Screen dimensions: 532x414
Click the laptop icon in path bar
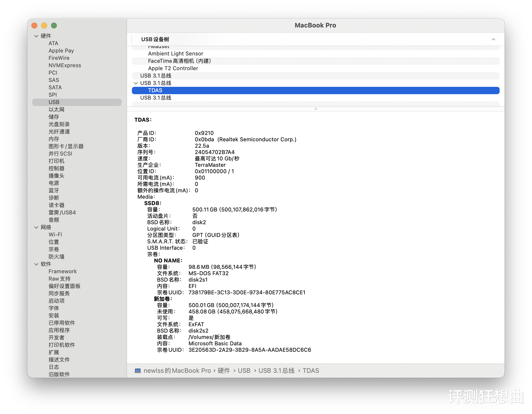(138, 371)
